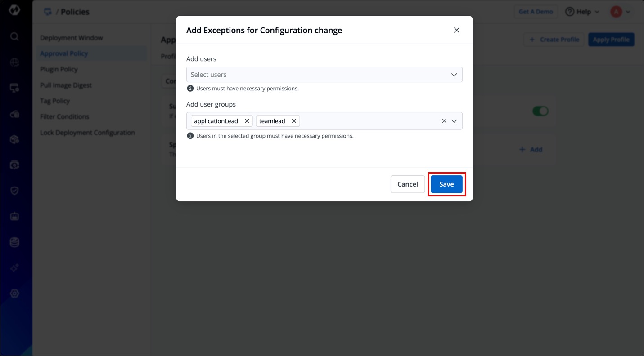Screen dimensions: 644x356
Task: Cancel adding exceptions
Action: (x=407, y=184)
